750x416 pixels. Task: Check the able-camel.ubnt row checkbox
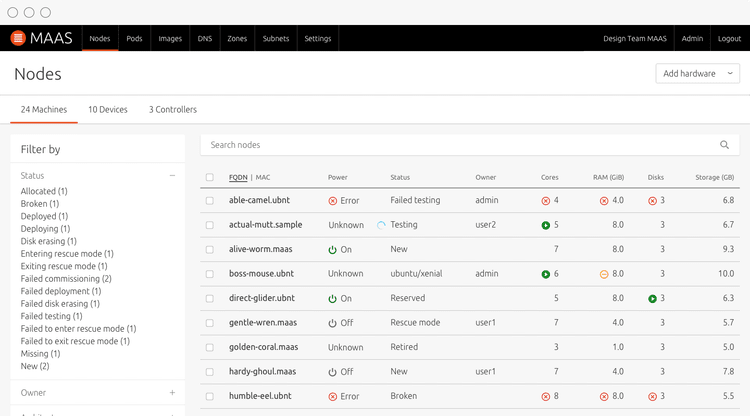[210, 201]
